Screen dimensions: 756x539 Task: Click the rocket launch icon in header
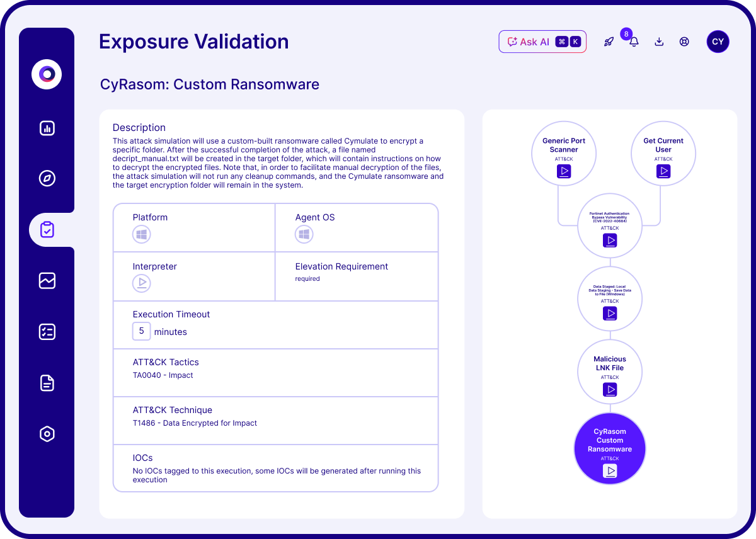click(609, 42)
